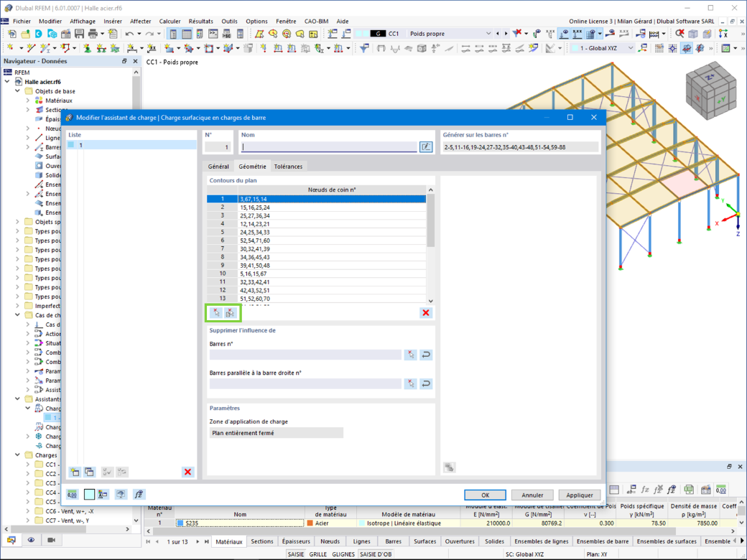
Task: Select members graphically for Barres n° field
Action: (x=411, y=355)
